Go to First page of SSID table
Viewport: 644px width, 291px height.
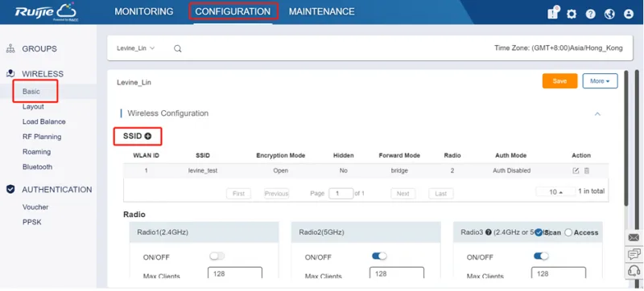pyautogui.click(x=238, y=194)
